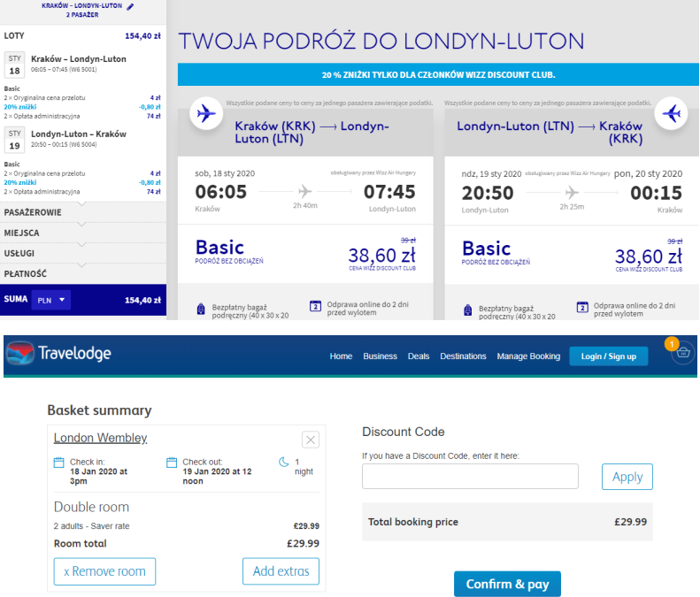Expand the MIEJSCA section

[x=83, y=233]
